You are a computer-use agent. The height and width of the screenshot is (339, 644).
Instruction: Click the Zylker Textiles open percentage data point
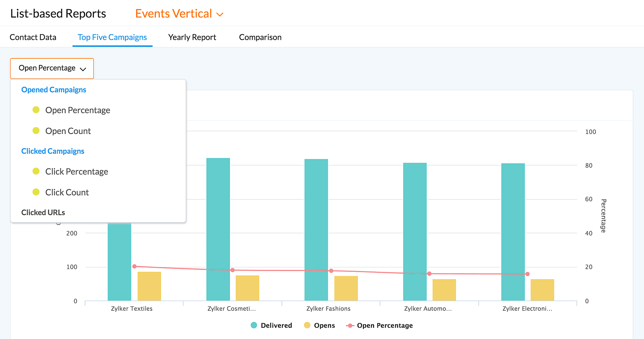pos(134,266)
